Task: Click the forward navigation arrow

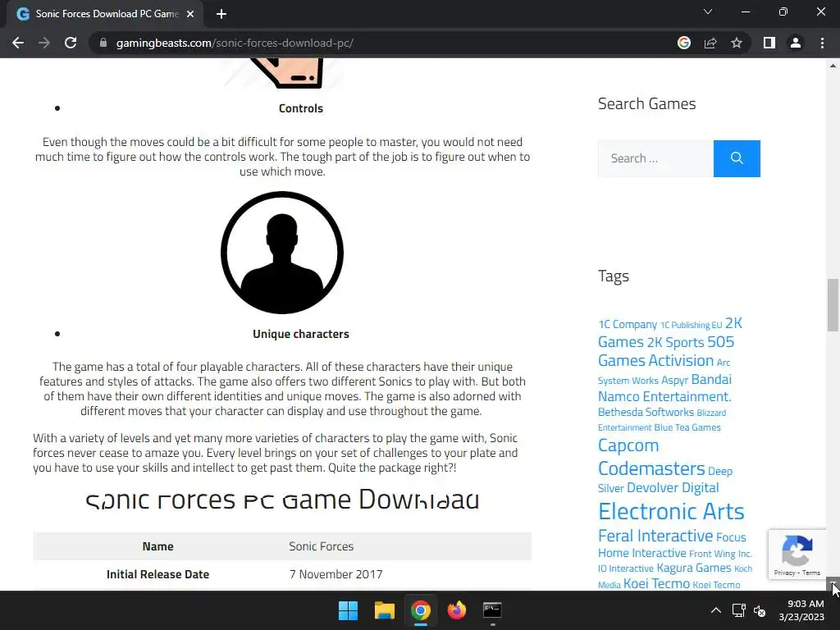Action: coord(44,43)
